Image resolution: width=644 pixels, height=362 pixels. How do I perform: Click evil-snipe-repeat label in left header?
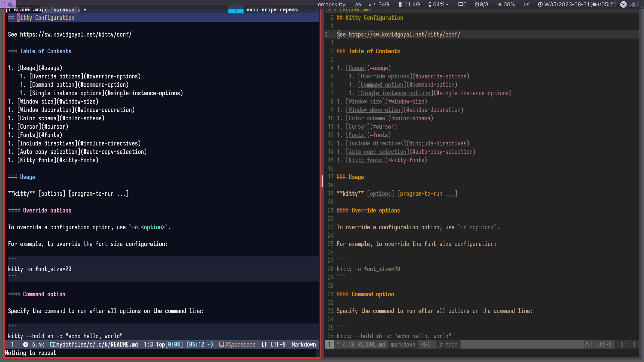pos(272,10)
